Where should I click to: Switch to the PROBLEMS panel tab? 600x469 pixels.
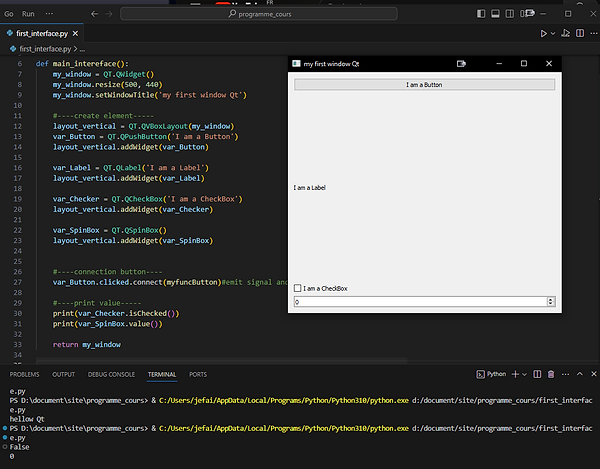pyautogui.click(x=24, y=375)
